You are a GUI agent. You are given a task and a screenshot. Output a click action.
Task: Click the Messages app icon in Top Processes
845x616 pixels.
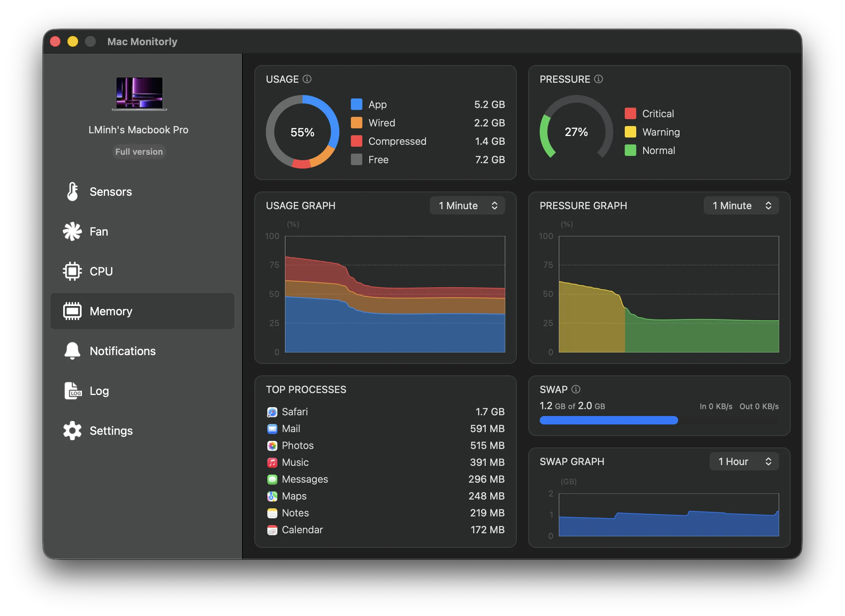click(272, 479)
